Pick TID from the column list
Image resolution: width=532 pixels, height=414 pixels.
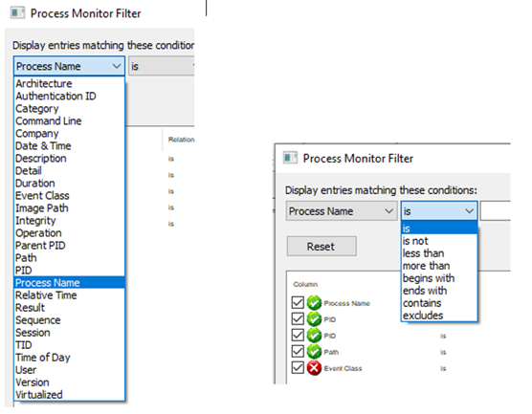click(69, 345)
